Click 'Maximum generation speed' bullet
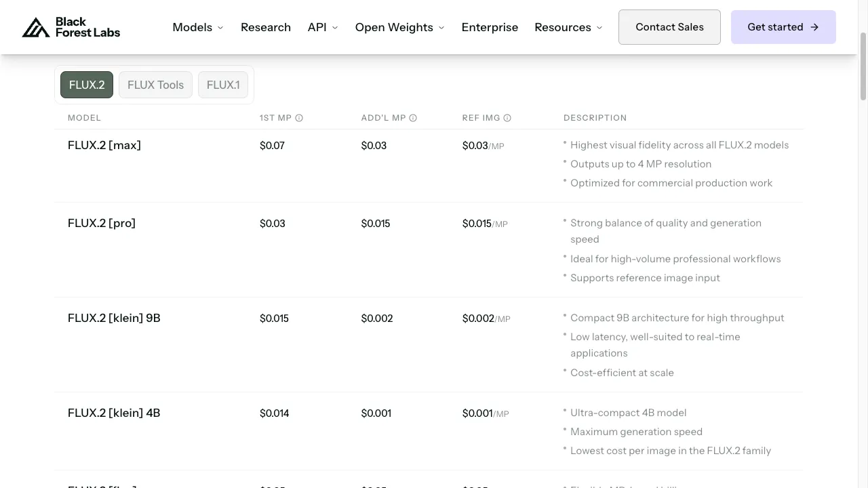868x488 pixels. (636, 432)
